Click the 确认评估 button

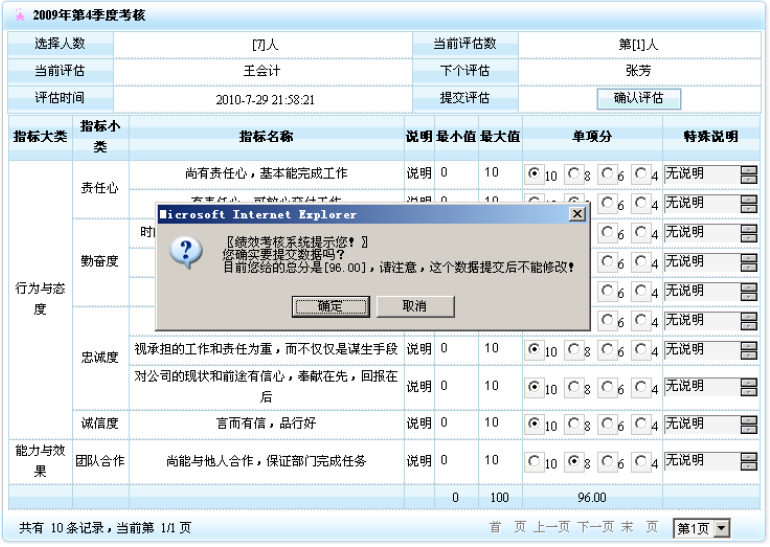pyautogui.click(x=638, y=98)
